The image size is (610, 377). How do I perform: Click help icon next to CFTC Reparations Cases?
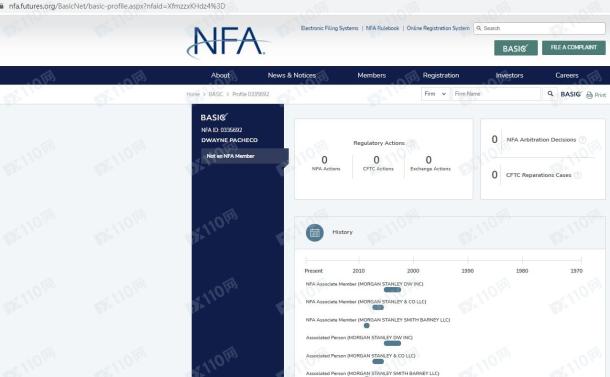point(578,175)
